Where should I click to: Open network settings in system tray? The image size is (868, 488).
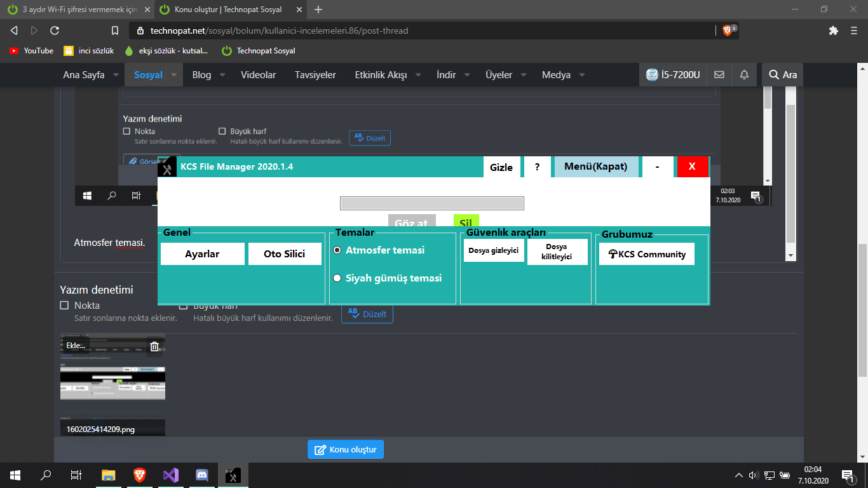coord(770,475)
